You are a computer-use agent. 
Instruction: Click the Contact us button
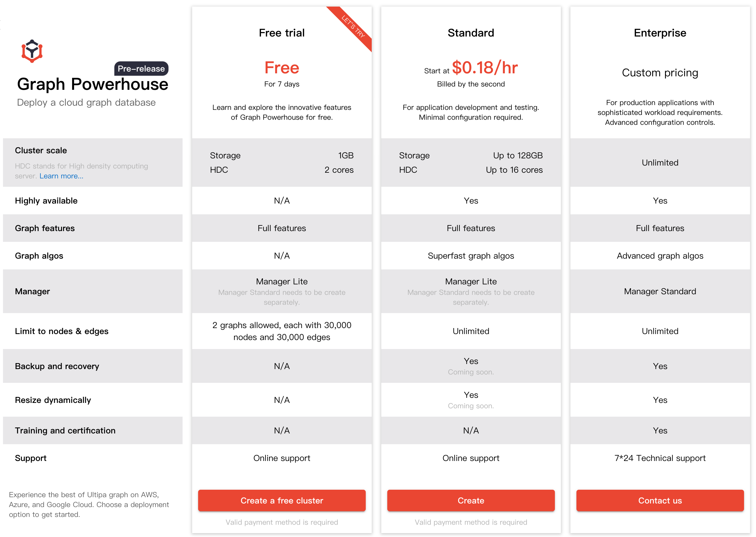point(659,500)
